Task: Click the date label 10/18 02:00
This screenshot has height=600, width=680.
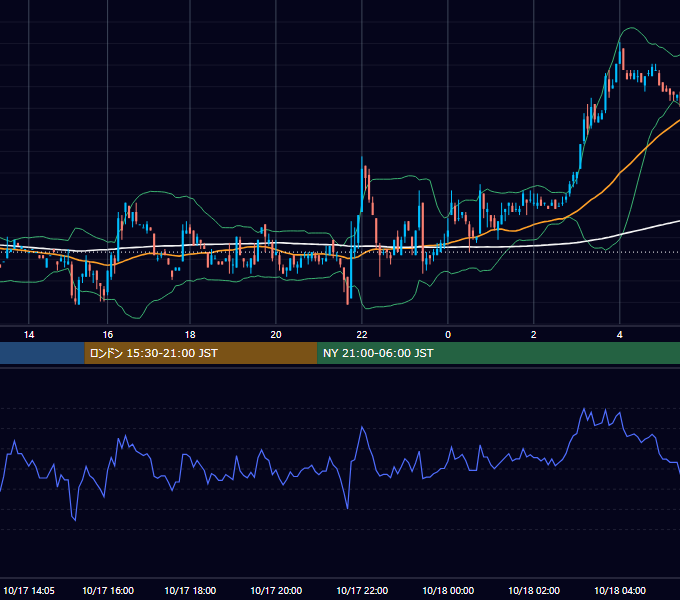Action: [534, 590]
